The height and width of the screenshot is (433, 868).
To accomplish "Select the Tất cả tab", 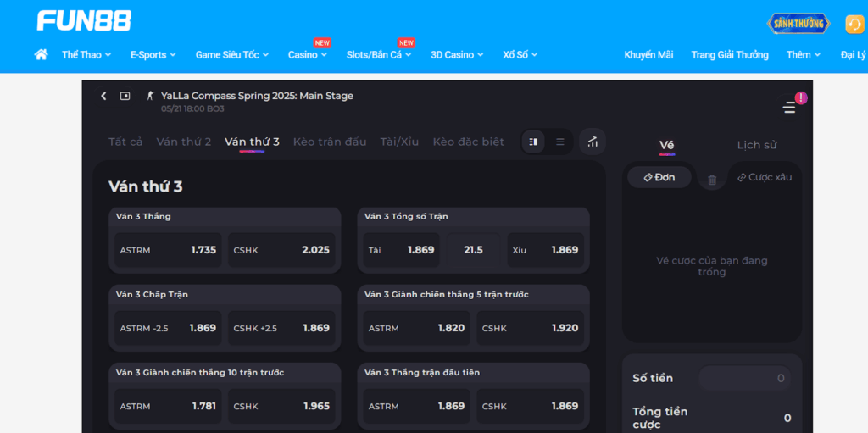I will [125, 142].
